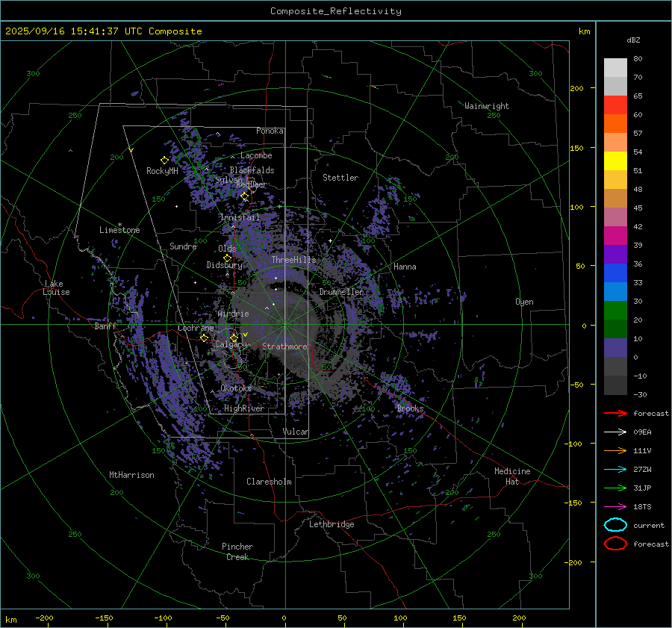Click the dBZ legend heading

pyautogui.click(x=633, y=40)
